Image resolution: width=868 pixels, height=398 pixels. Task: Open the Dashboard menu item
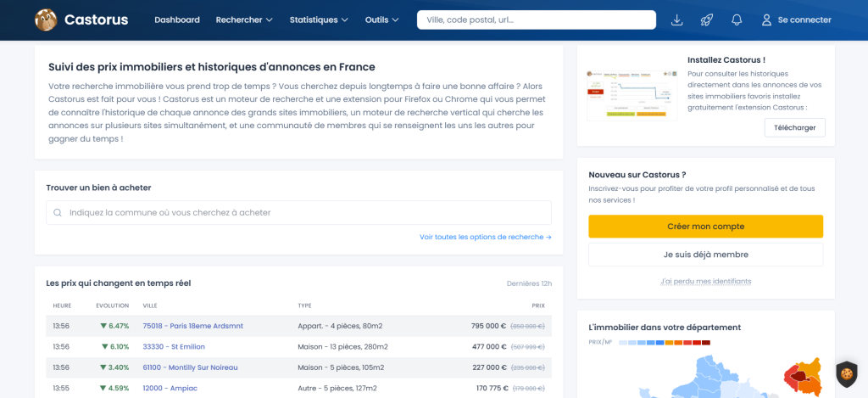click(177, 20)
